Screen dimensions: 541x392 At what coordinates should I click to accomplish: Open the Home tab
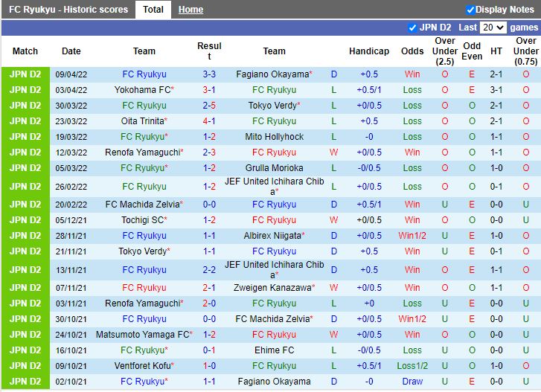click(191, 10)
